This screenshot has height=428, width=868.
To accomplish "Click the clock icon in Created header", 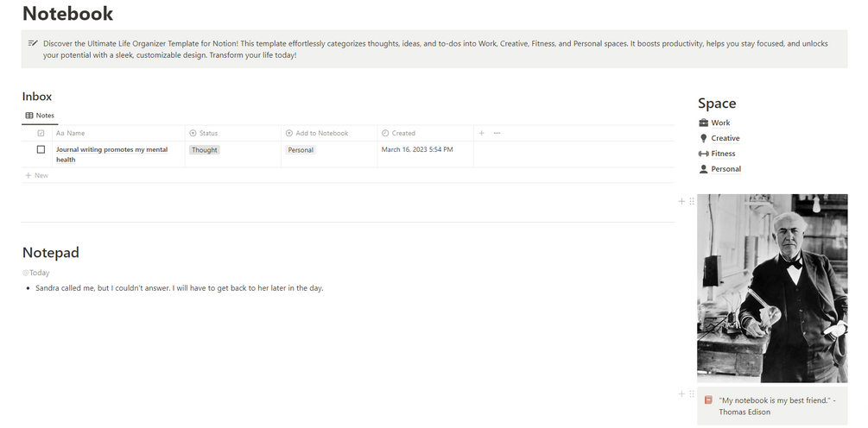I will [x=385, y=133].
